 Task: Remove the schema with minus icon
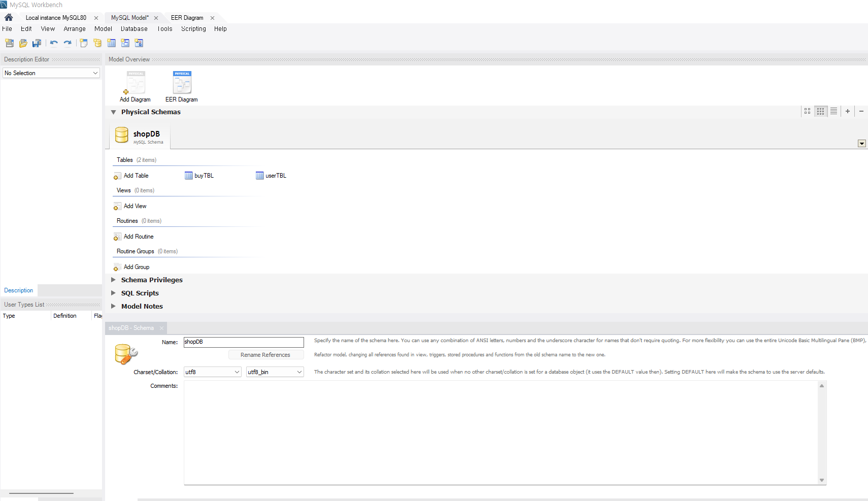[861, 111]
